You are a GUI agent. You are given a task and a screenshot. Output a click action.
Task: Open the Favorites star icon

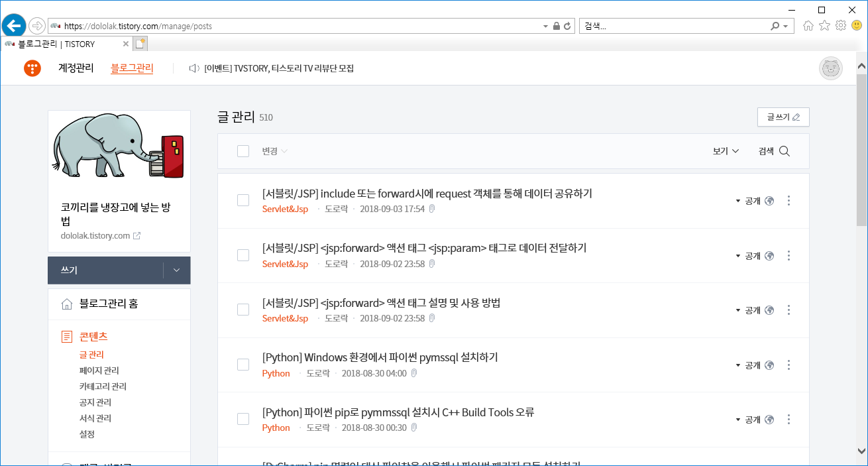[824, 26]
